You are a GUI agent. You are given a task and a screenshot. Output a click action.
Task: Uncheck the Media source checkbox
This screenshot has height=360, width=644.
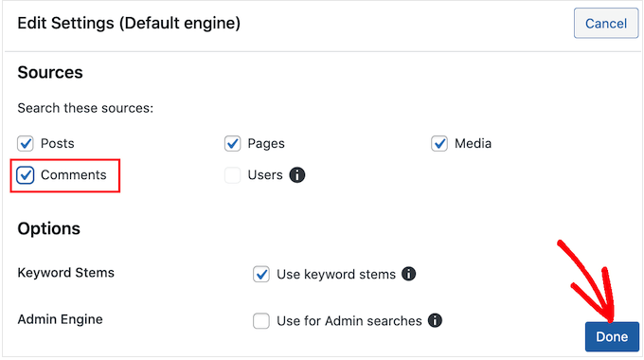tap(439, 144)
